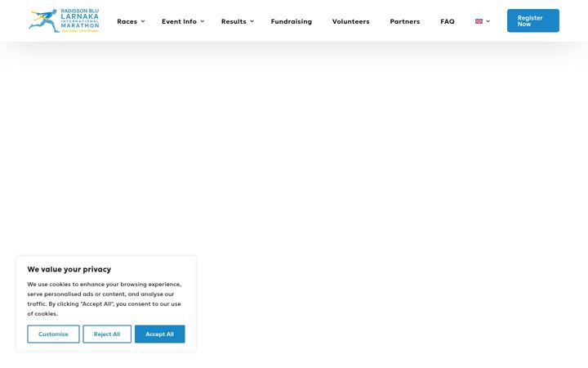This screenshot has height=368, width=588.
Task: Visit the Partners page
Action: pos(404,21)
